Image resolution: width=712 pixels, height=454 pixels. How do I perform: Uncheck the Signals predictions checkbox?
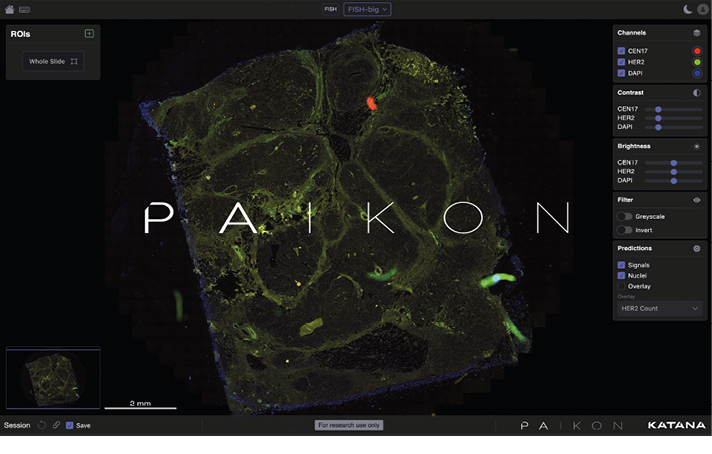pyautogui.click(x=621, y=265)
